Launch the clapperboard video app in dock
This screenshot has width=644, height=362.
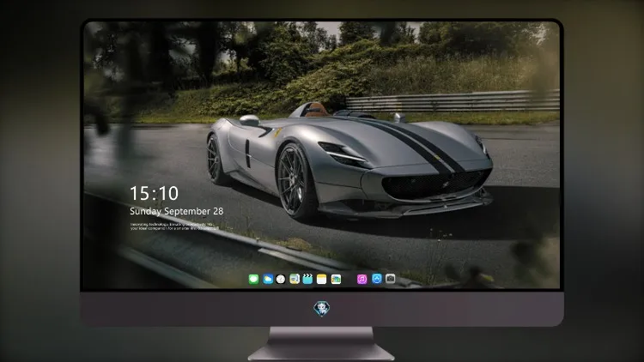pyautogui.click(x=307, y=279)
